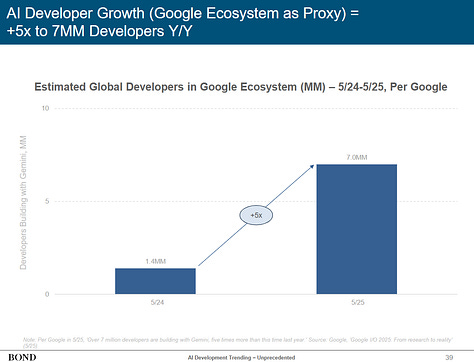474x362 pixels.
Task: Click the '+5x' oval callout
Action: tap(256, 215)
